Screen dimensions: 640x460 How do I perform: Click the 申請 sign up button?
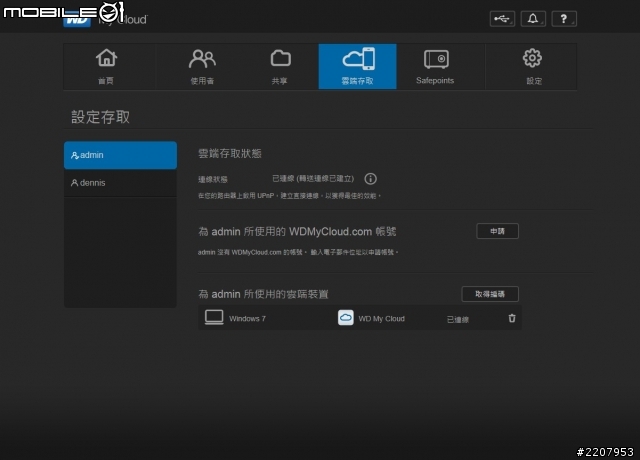(498, 231)
